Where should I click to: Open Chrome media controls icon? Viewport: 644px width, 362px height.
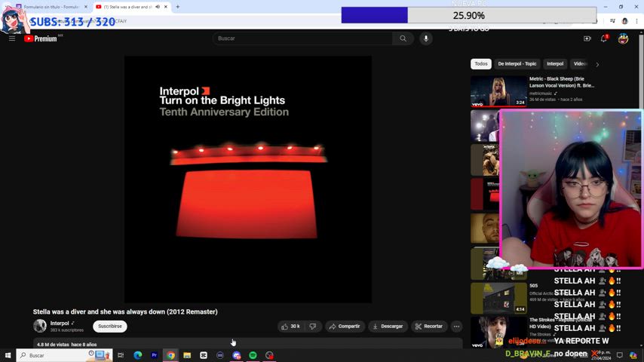pyautogui.click(x=612, y=21)
